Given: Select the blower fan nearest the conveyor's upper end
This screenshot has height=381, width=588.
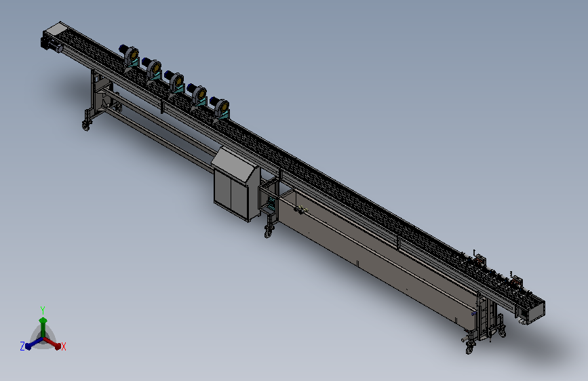Looking at the screenshot, I should (x=129, y=56).
